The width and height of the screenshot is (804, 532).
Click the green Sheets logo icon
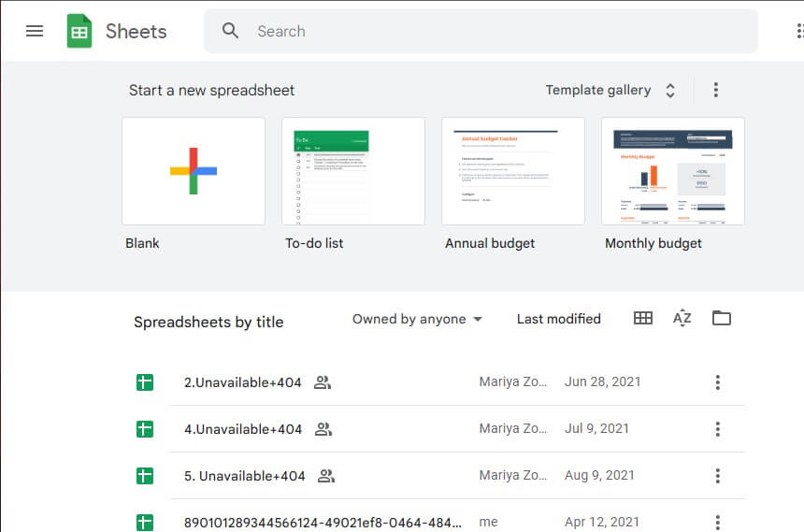79,31
